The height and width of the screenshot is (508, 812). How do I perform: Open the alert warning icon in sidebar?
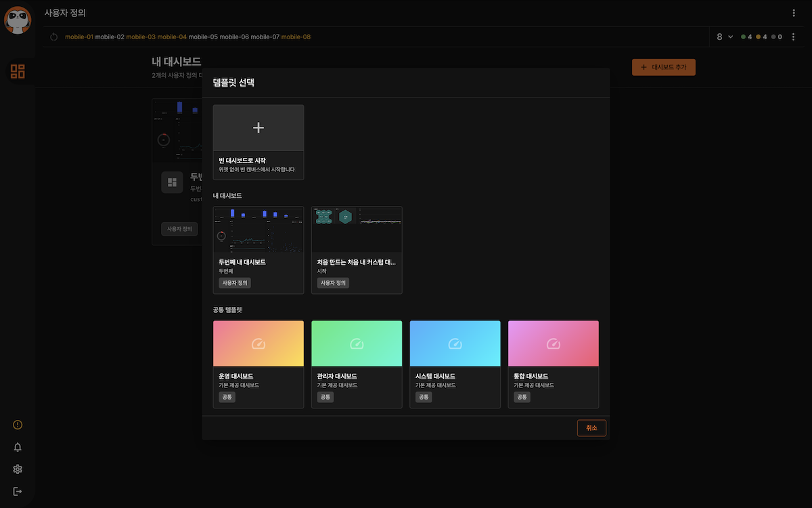(x=18, y=425)
